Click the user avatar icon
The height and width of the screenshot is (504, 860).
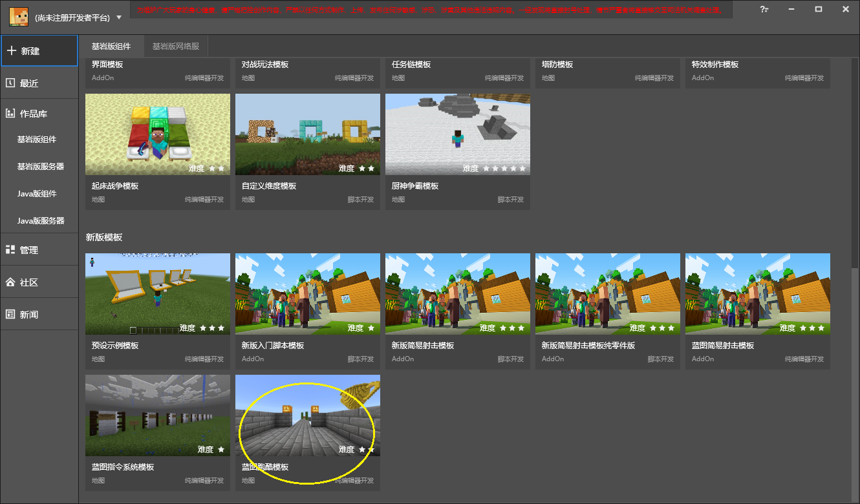[19, 17]
